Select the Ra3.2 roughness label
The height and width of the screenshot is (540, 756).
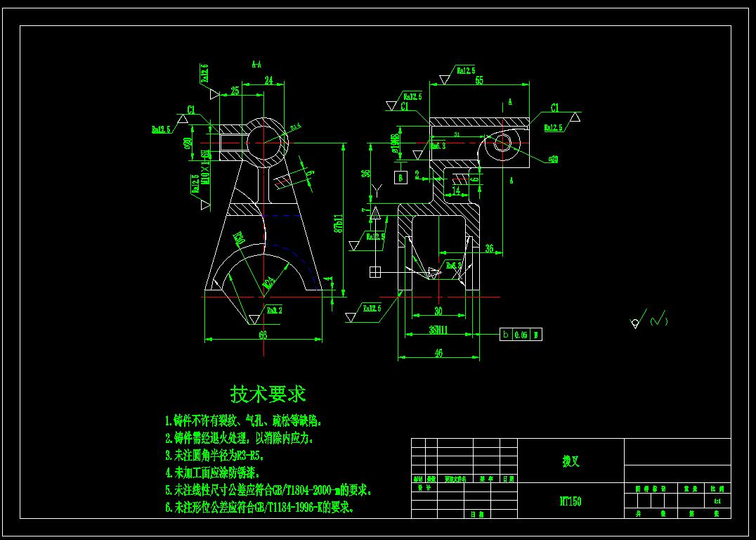(274, 310)
